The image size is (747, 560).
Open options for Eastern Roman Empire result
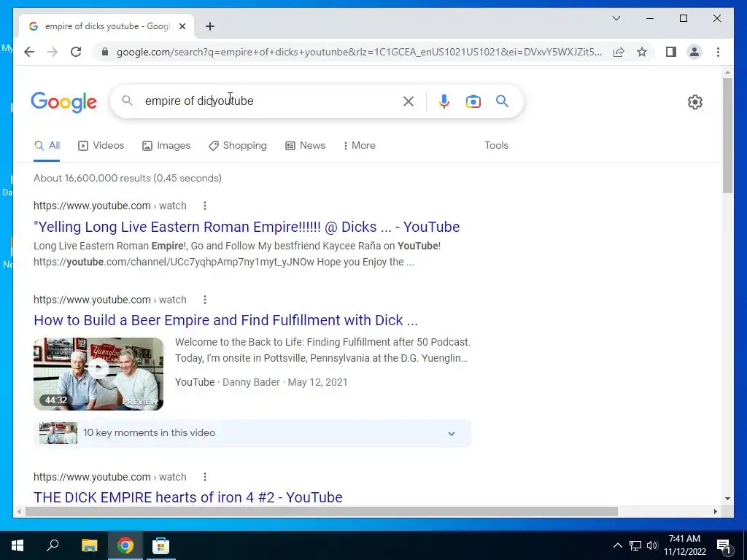pyautogui.click(x=205, y=206)
